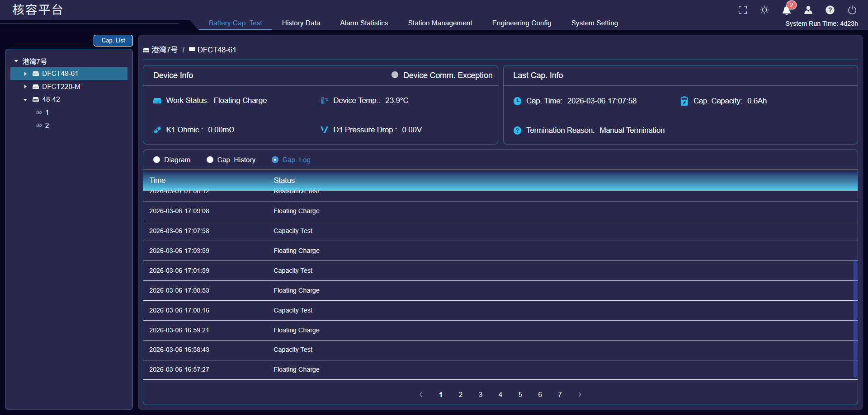868x415 pixels.
Task: Click the Time column header
Action: [x=158, y=180]
